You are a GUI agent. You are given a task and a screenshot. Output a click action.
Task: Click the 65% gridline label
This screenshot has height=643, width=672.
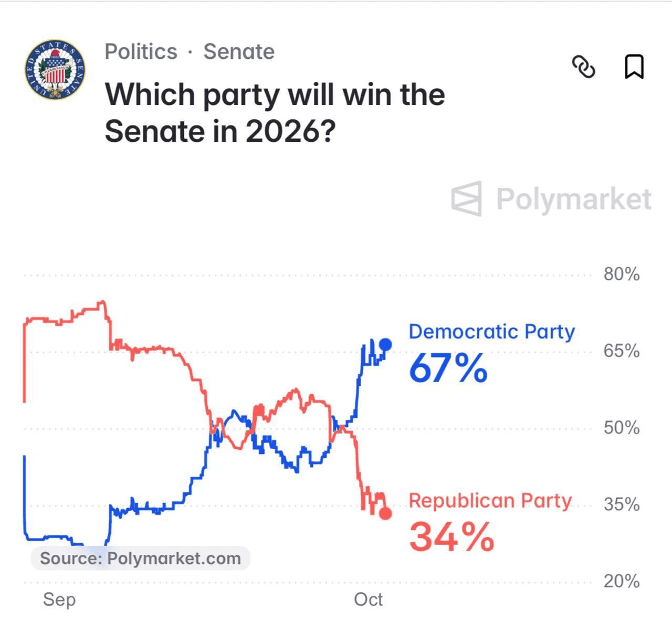622,351
